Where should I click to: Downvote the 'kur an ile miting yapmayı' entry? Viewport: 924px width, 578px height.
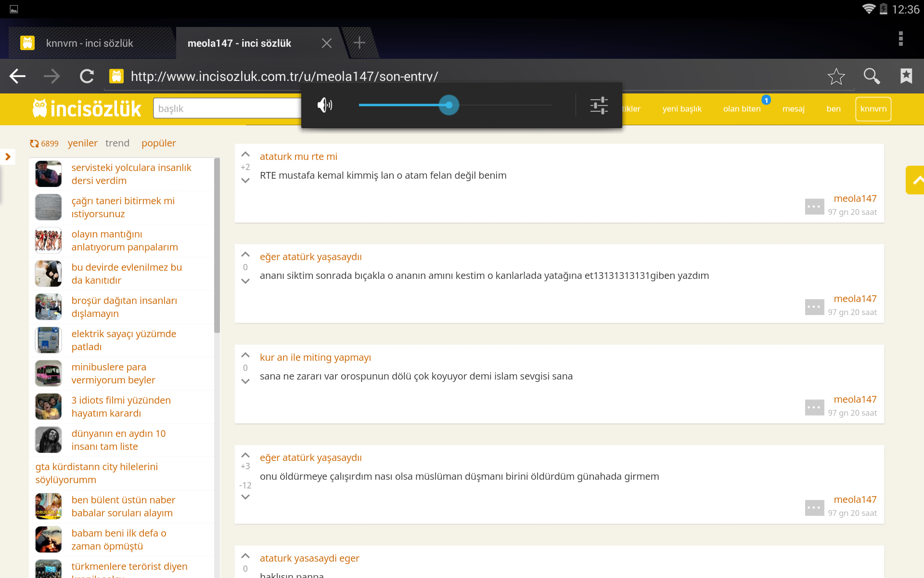pos(245,381)
